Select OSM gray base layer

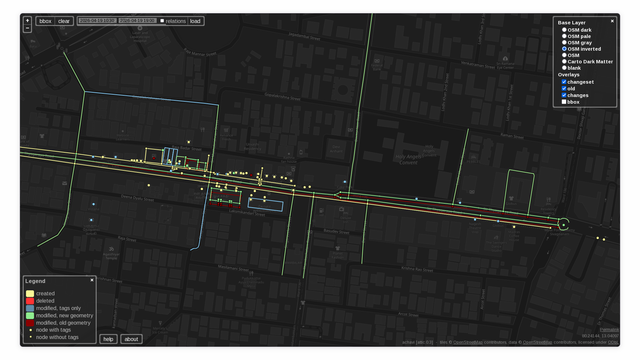pos(564,42)
